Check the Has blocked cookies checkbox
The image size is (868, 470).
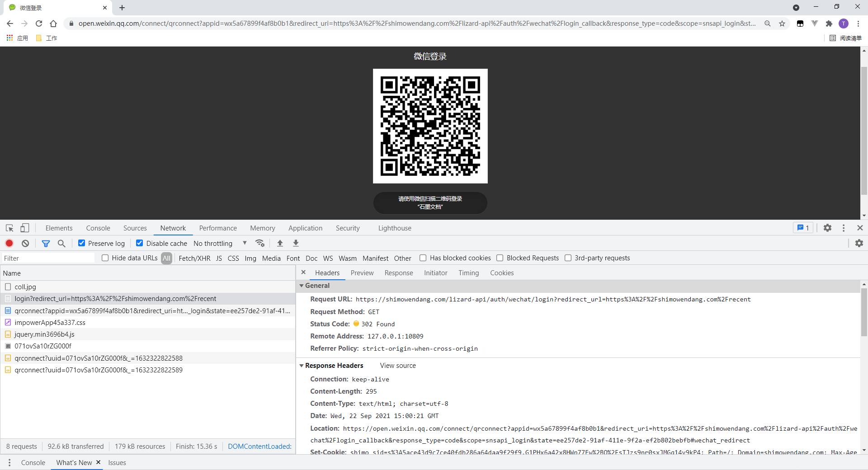coord(423,258)
